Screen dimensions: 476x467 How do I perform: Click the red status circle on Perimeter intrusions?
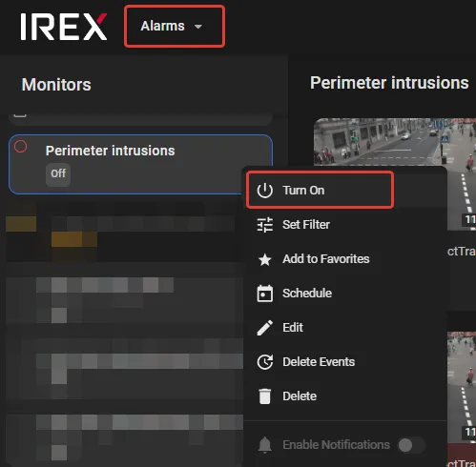20,147
